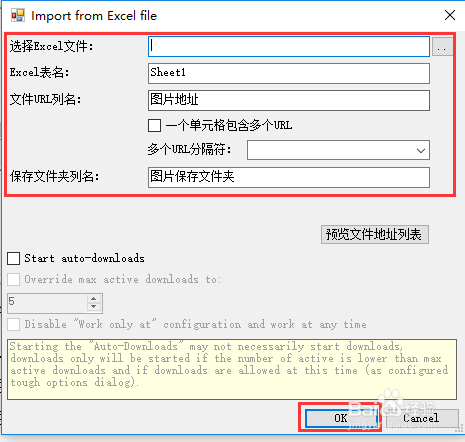The image size is (465, 442).
Task: Open file browser with the '..' button
Action: (442, 47)
